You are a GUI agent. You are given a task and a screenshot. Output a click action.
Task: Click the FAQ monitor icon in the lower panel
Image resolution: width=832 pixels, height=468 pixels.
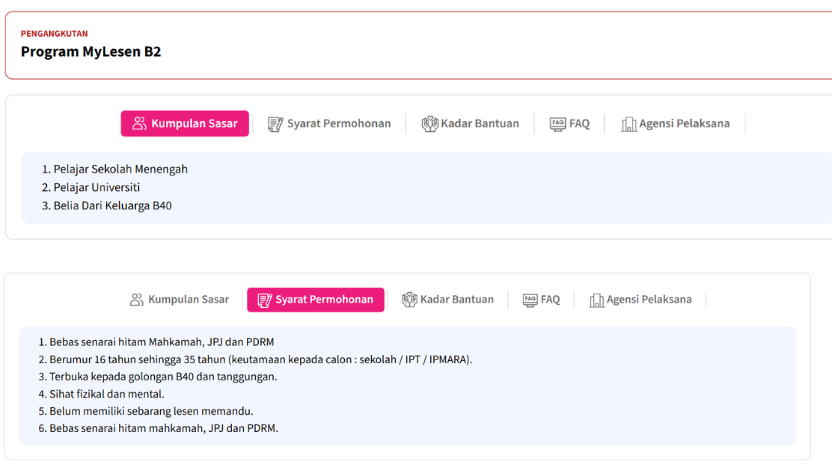coord(530,300)
